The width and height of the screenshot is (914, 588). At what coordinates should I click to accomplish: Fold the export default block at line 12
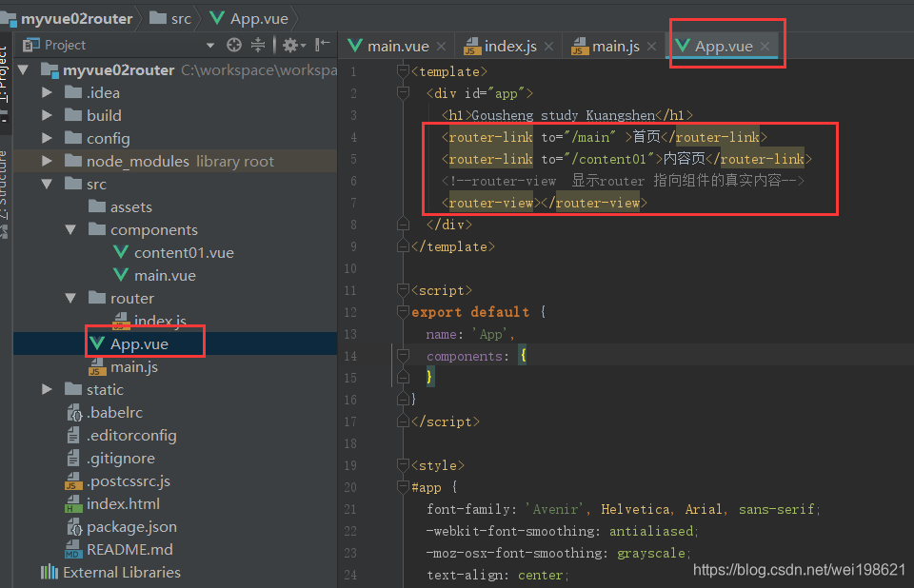tap(402, 312)
